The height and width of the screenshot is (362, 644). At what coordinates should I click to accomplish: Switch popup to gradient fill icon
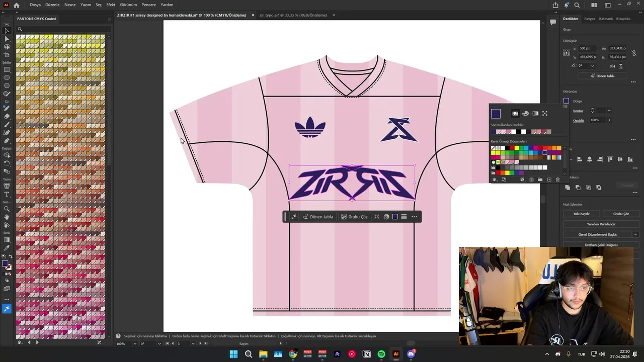click(x=535, y=114)
